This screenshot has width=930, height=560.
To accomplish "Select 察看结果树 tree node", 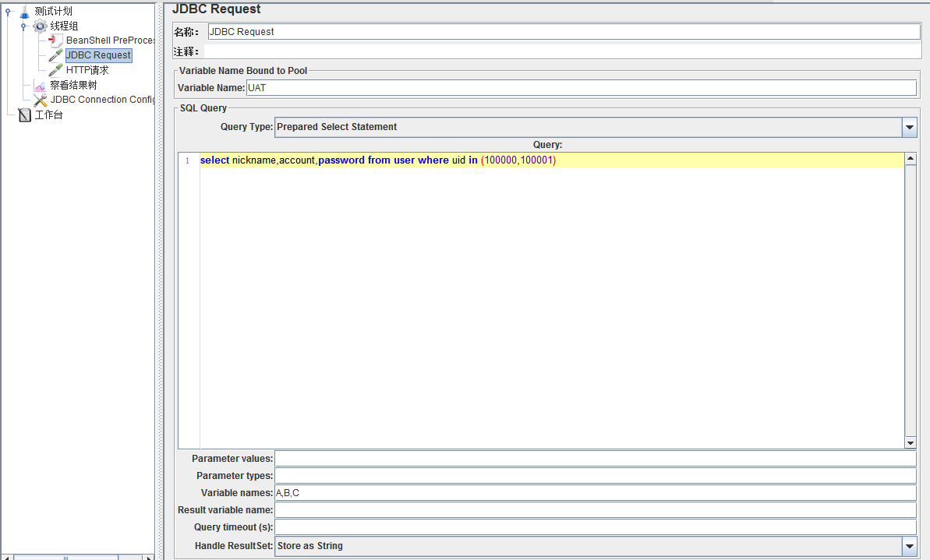I will (x=73, y=86).
